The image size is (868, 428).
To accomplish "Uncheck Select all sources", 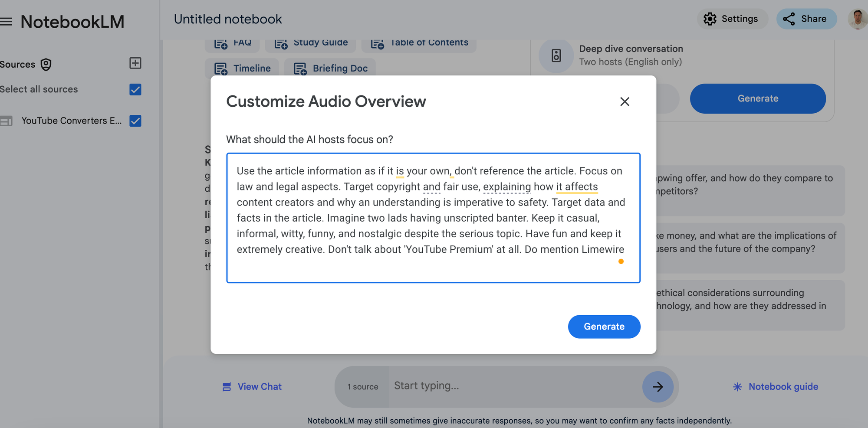I will point(135,89).
